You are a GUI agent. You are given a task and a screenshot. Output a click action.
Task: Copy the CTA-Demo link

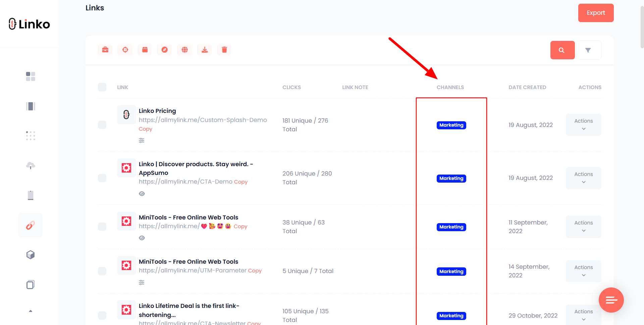click(240, 182)
